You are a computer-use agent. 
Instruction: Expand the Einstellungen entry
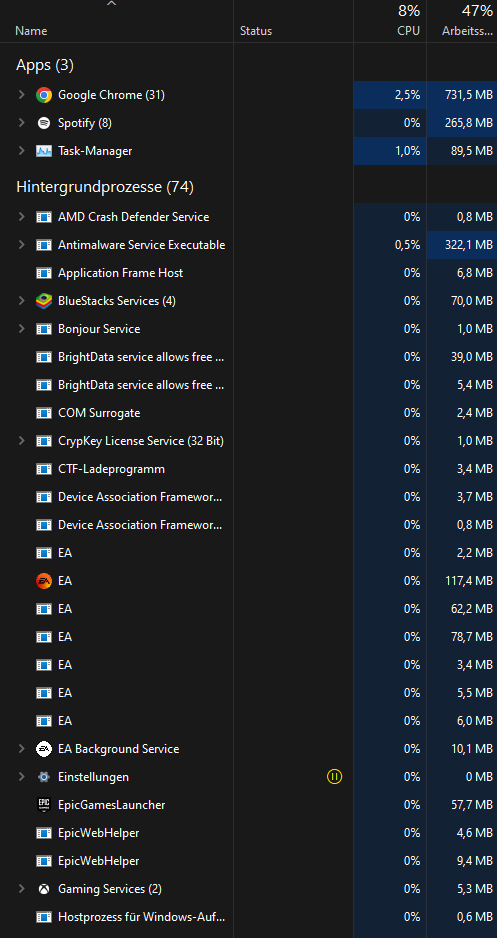[22, 777]
